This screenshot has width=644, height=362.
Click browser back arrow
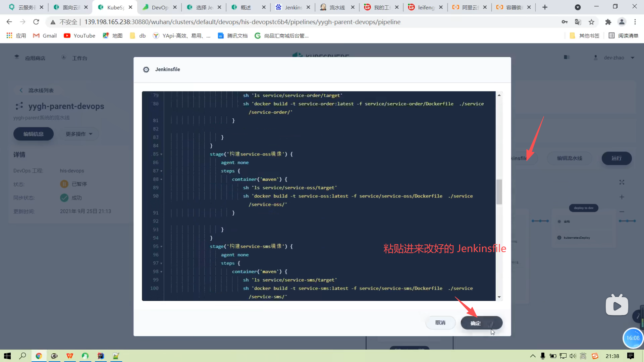(x=9, y=22)
